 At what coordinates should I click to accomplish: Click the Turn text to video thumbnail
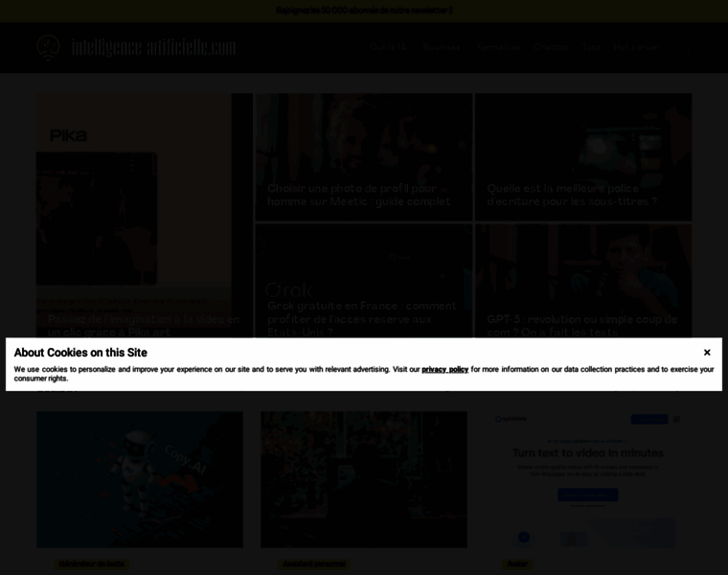588,479
